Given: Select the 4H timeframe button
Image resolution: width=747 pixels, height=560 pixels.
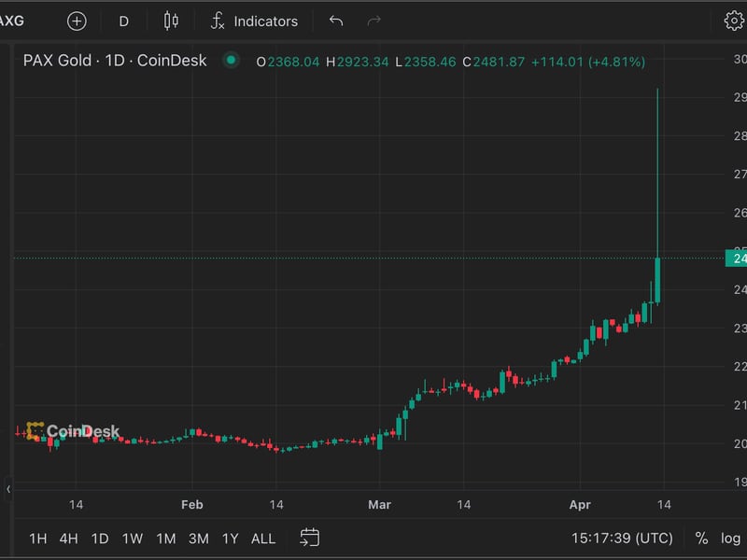Looking at the screenshot, I should 70,539.
